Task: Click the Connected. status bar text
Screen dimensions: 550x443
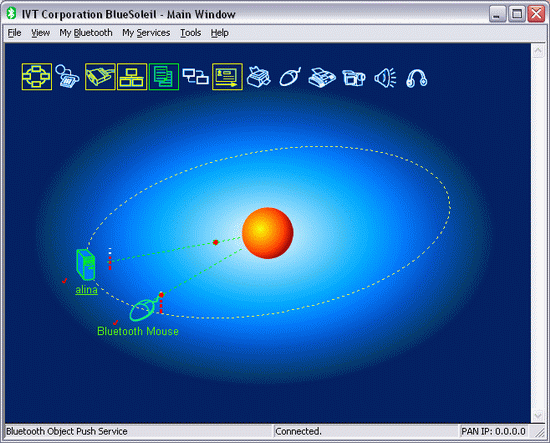Action: pos(298,431)
